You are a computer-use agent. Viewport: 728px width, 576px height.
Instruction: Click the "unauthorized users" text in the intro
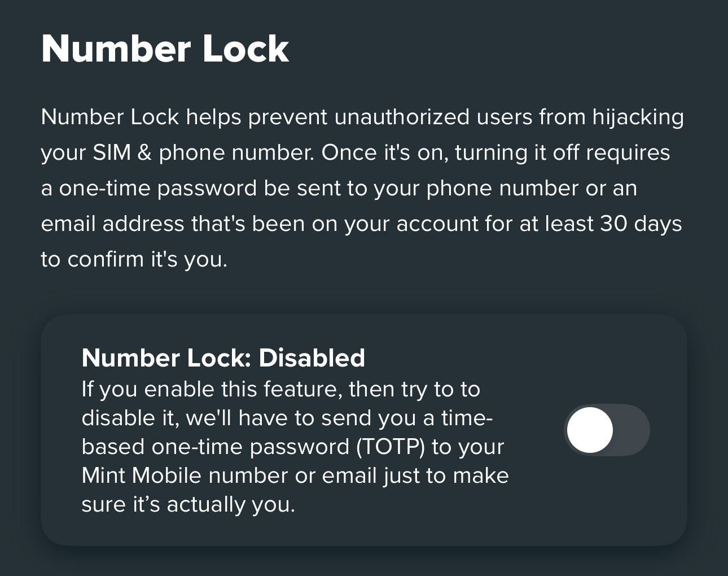click(433, 117)
